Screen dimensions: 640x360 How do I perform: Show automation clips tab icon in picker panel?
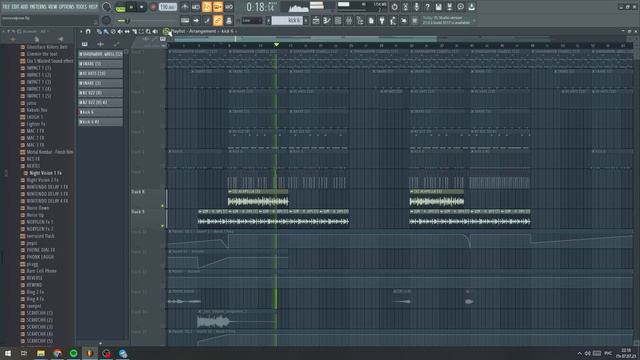coord(116,44)
